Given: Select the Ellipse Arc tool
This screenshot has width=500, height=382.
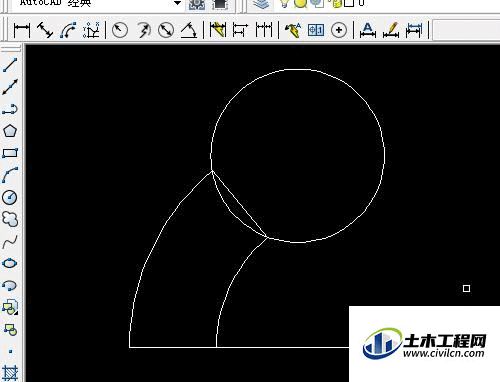Looking at the screenshot, I should (10, 285).
